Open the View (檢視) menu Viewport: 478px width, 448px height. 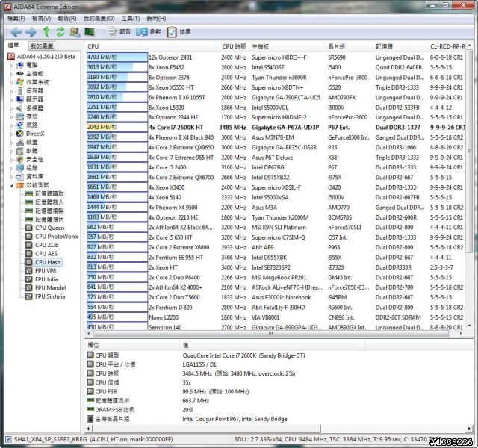pos(42,19)
